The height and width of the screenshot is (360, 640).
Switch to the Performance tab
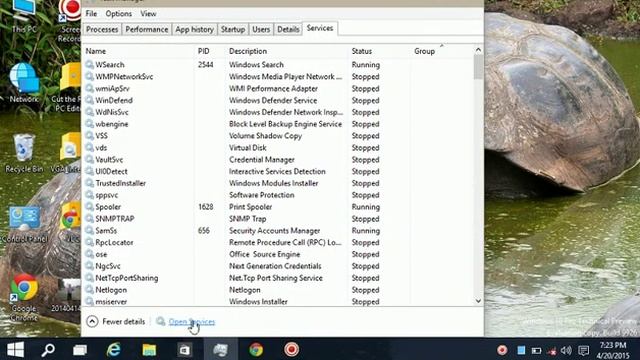click(147, 29)
